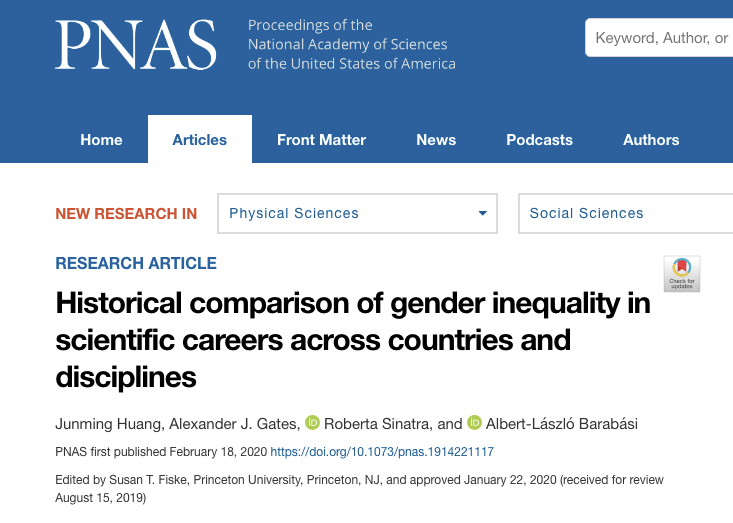Click the Check for updates badge
This screenshot has height=523, width=733.
point(682,273)
